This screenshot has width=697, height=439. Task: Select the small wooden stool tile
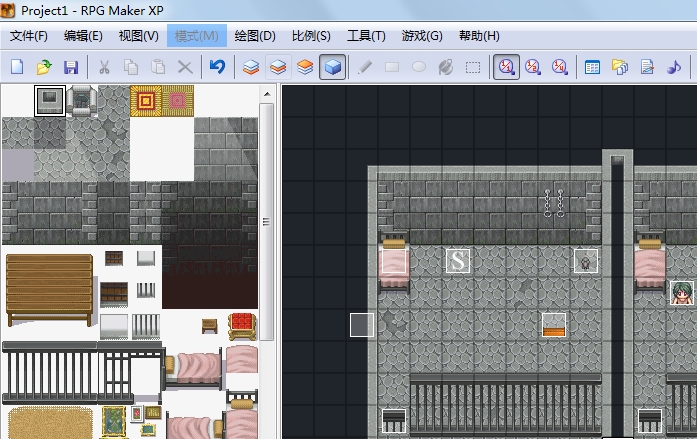point(209,326)
